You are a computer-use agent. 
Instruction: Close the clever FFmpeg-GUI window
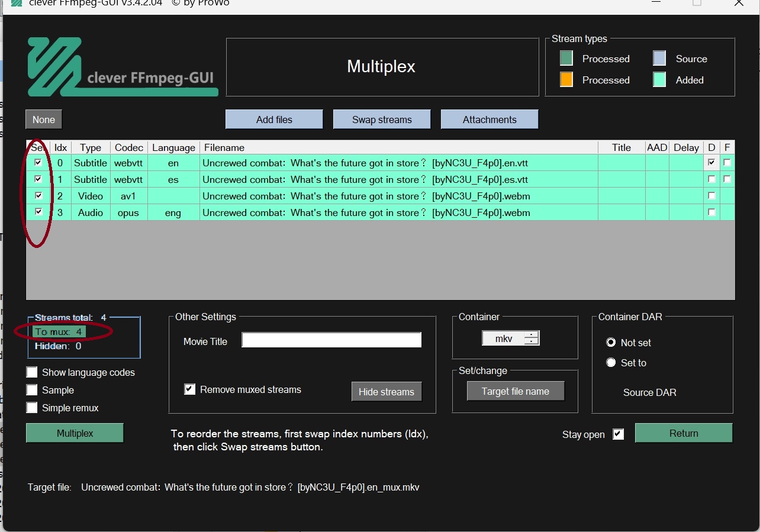739,3
